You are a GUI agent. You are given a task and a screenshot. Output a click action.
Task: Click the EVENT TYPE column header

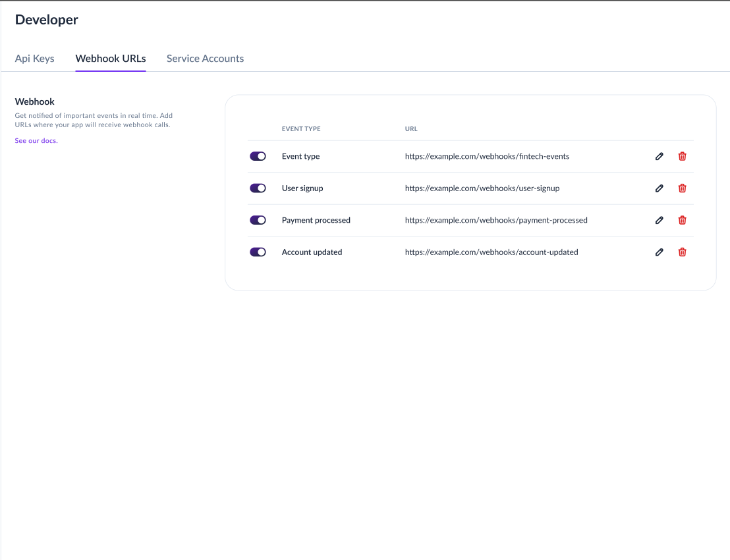click(301, 128)
